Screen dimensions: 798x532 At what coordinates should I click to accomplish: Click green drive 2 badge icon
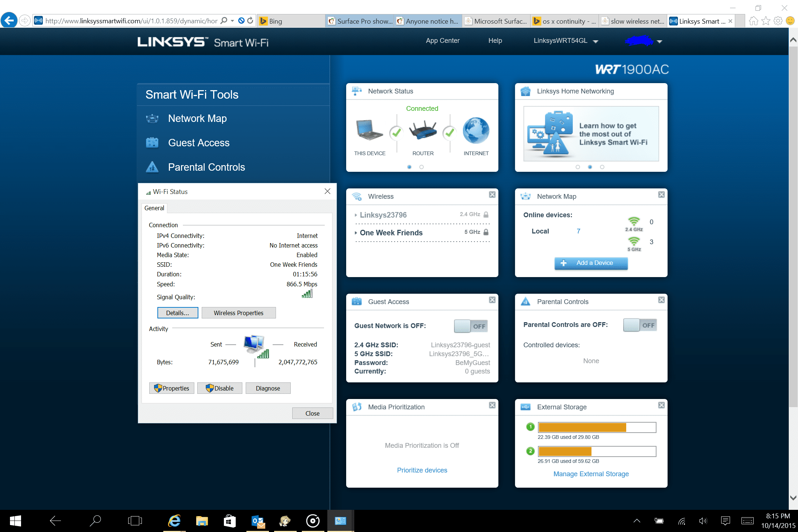pos(531,451)
